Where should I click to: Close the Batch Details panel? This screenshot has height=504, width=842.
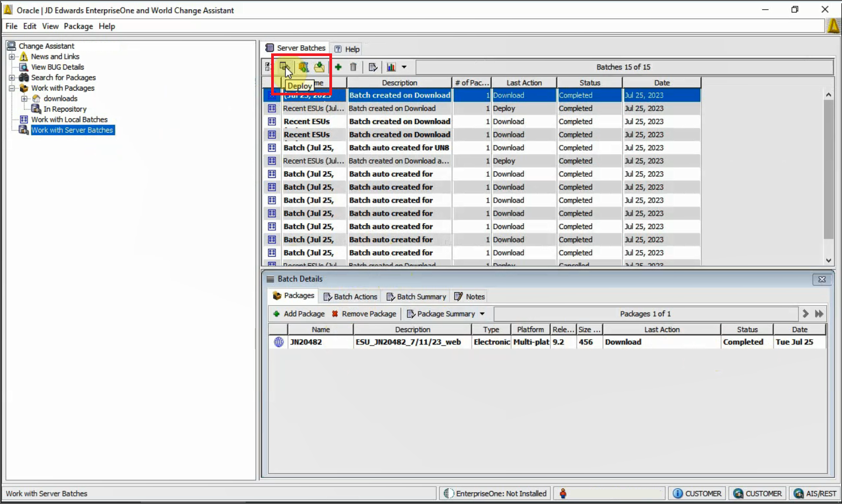tap(822, 279)
